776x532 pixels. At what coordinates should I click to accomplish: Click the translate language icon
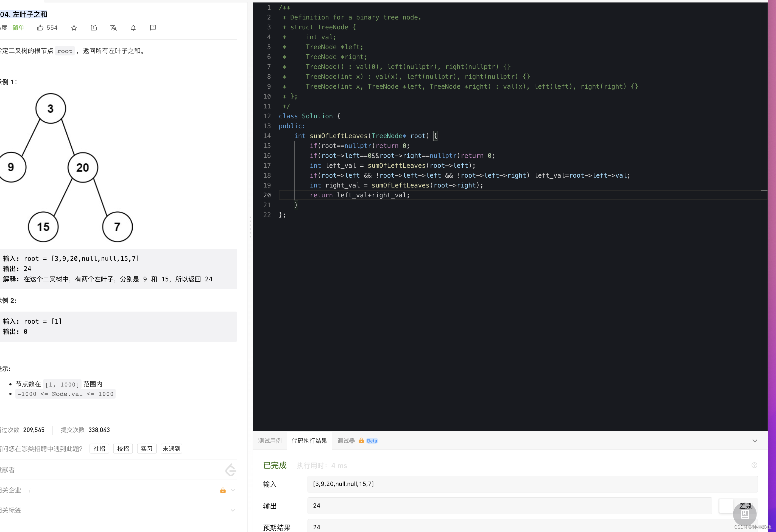point(113,28)
